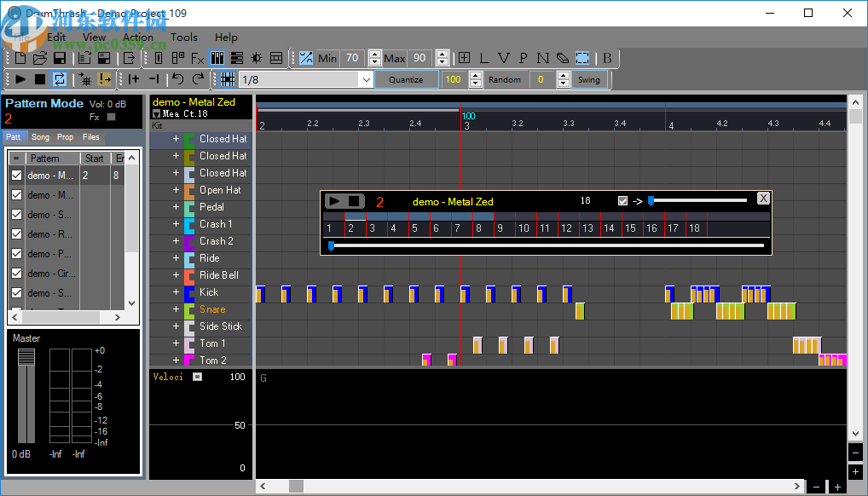This screenshot has height=496, width=868.
Task: Click the Save project icon
Action: click(x=60, y=58)
